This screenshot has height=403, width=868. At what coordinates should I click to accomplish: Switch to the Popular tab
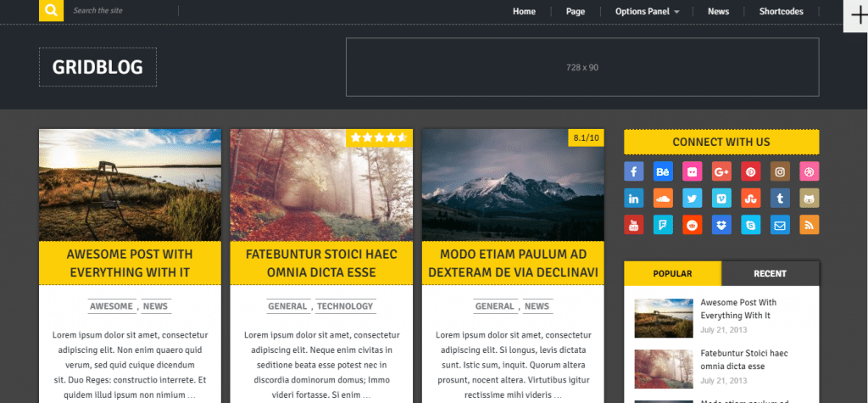tap(672, 273)
